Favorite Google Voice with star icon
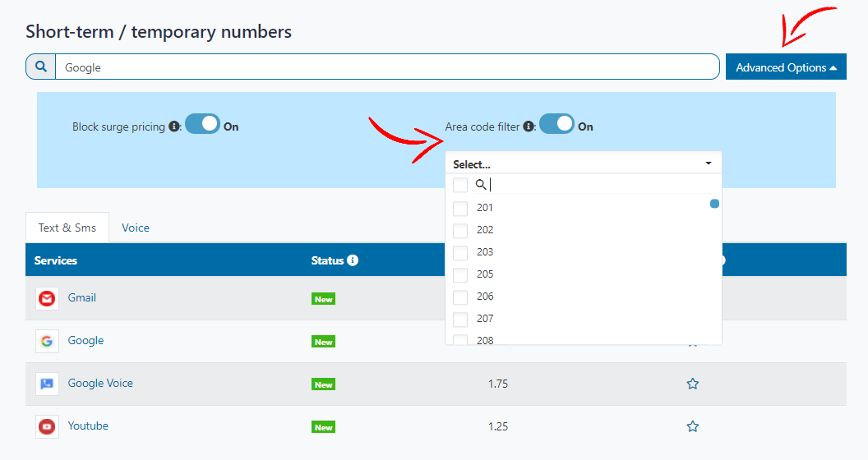Image resolution: width=868 pixels, height=460 pixels. tap(692, 384)
